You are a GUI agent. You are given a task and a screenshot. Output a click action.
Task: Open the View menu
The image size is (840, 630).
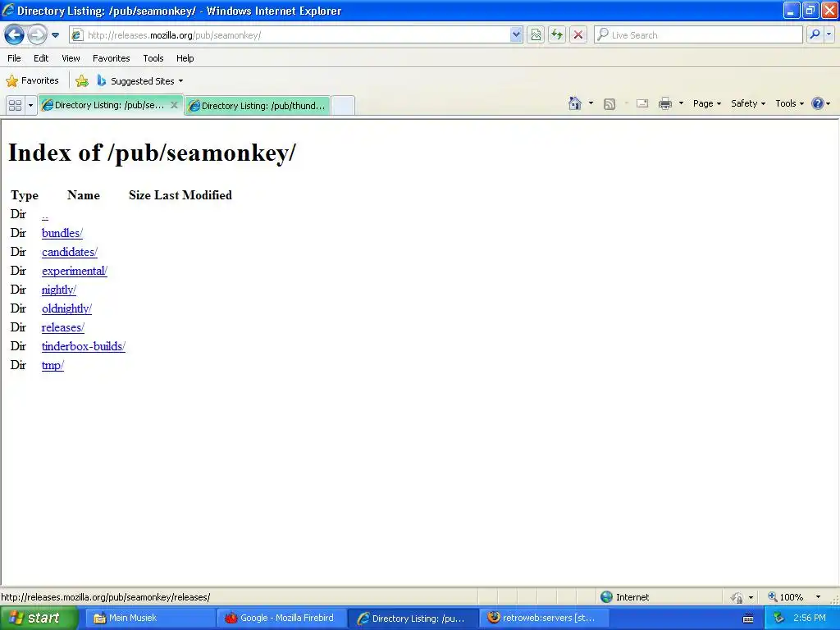pos(71,58)
